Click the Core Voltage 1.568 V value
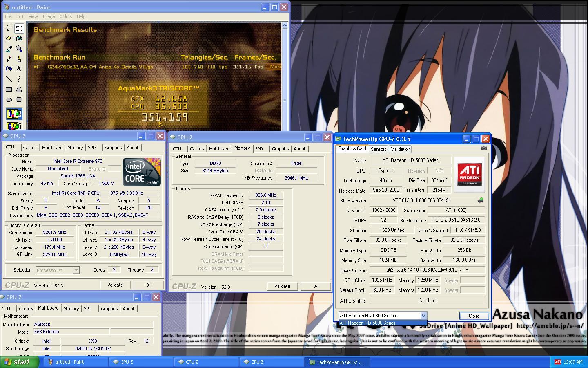Viewport: 588px width, 368px height. 106,183
